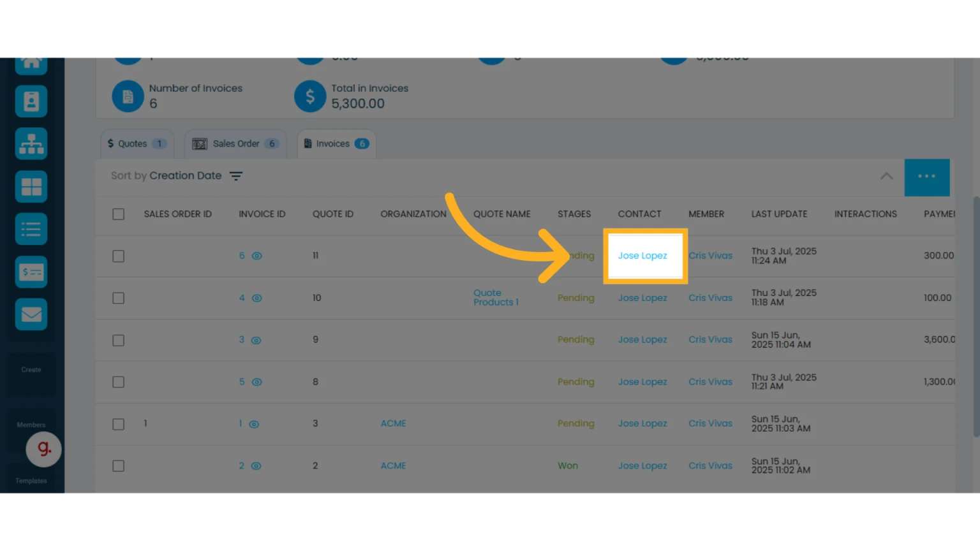The image size is (980, 551).
Task: Open the organization chart sidebar icon
Action: (31, 143)
